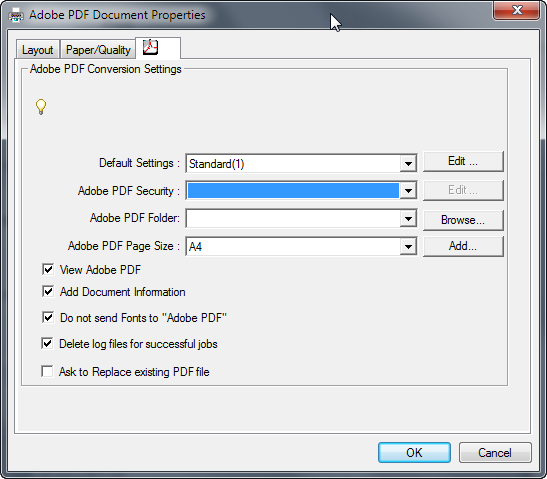Expand the Adobe PDF Folder dropdown arrow
This screenshot has width=547, height=479.
[x=408, y=219]
